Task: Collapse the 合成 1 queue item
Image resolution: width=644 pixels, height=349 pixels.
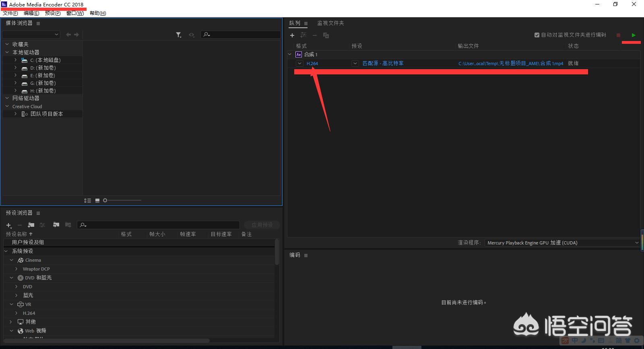Action: point(290,54)
